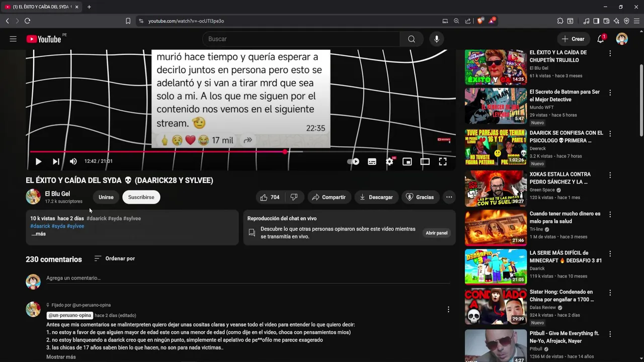The width and height of the screenshot is (644, 362).
Task: Open options for Xokas estalla video
Action: tap(610, 175)
